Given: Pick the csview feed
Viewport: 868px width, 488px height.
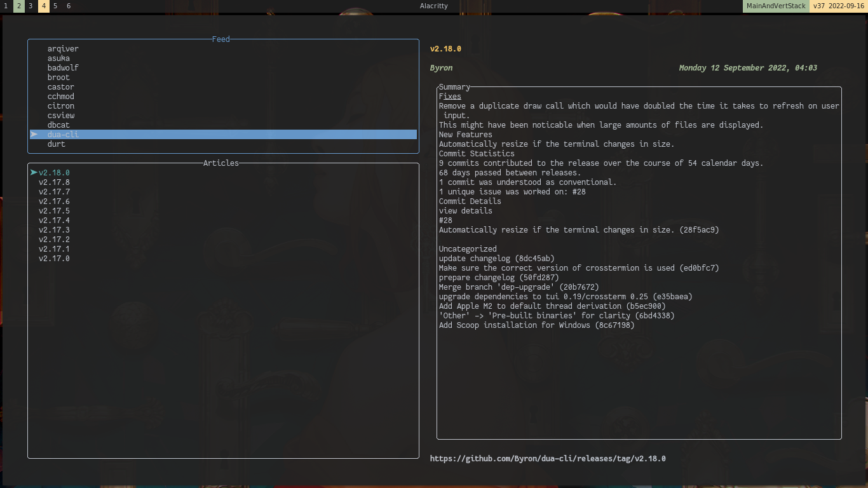Looking at the screenshot, I should click(x=61, y=116).
